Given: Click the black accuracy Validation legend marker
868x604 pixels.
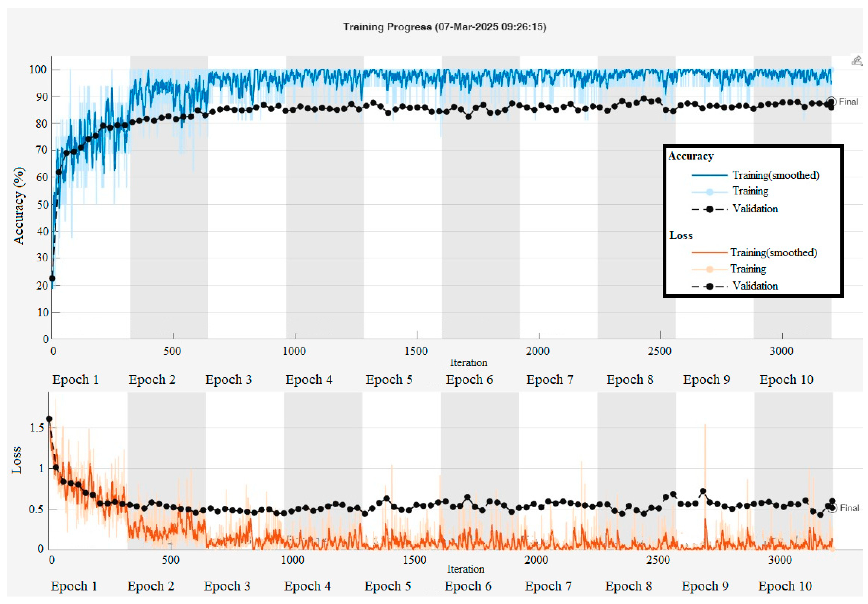Looking at the screenshot, I should 710,209.
